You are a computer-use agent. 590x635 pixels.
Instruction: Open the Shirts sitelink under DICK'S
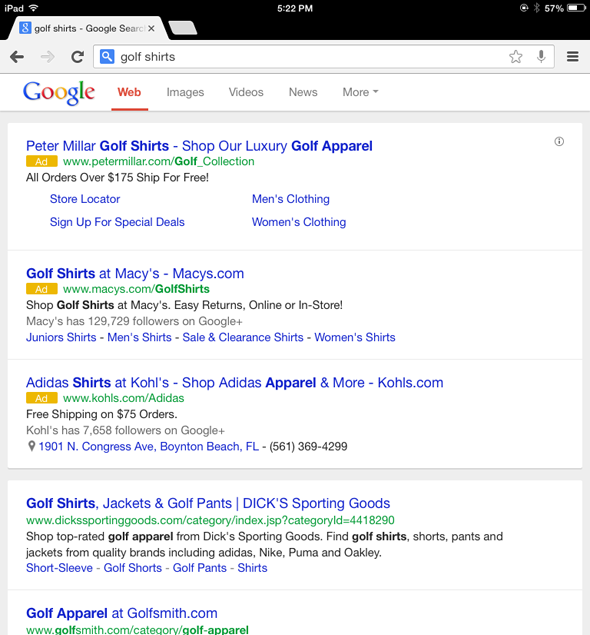(x=252, y=568)
